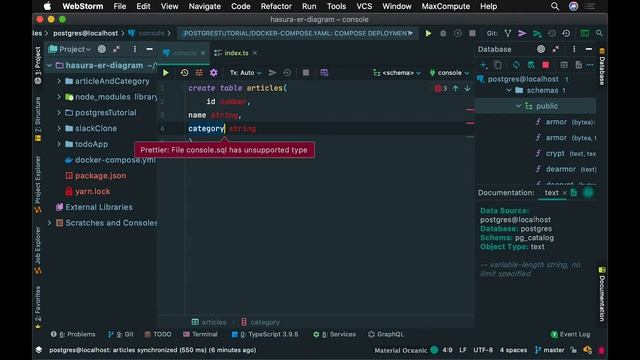This screenshot has width=640, height=360.
Task: Click master Git branch in status bar
Action: (x=549, y=350)
